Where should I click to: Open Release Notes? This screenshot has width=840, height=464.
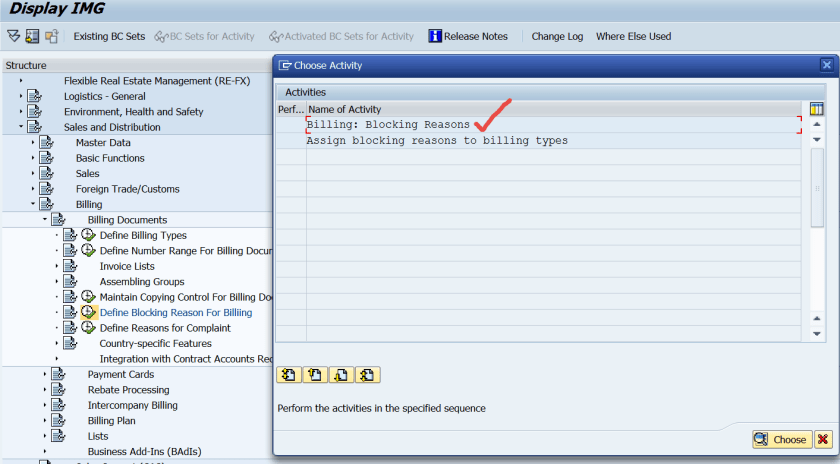pyautogui.click(x=468, y=36)
